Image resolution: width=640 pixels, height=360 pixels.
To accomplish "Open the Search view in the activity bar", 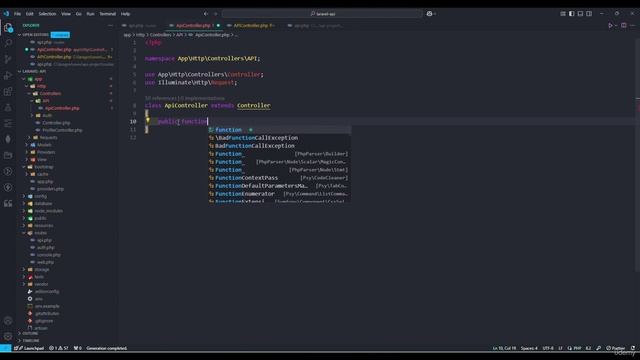I will point(8,43).
